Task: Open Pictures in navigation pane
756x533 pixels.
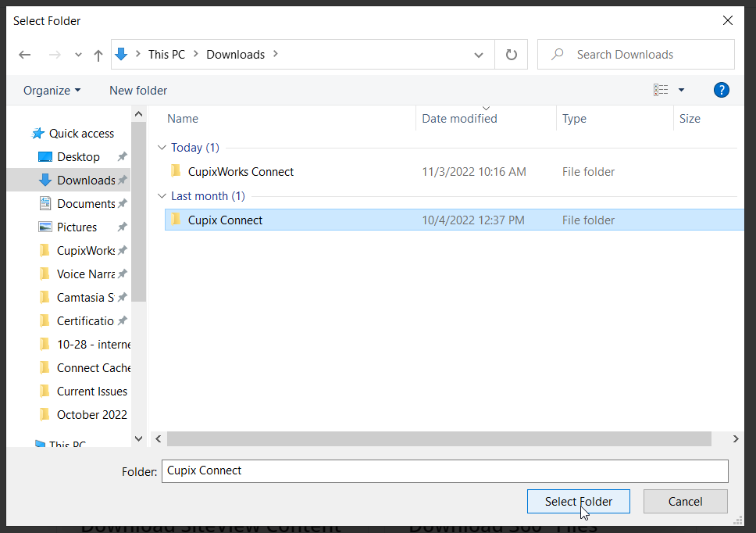Action: pyautogui.click(x=77, y=227)
